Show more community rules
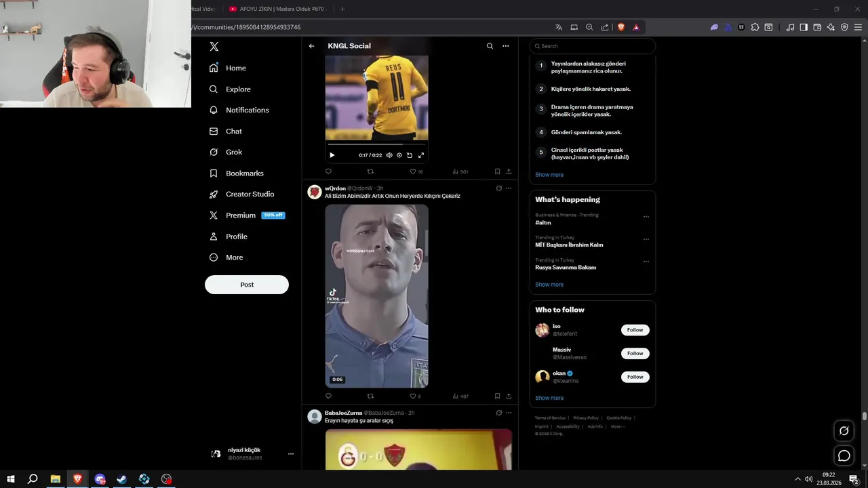 coord(549,175)
